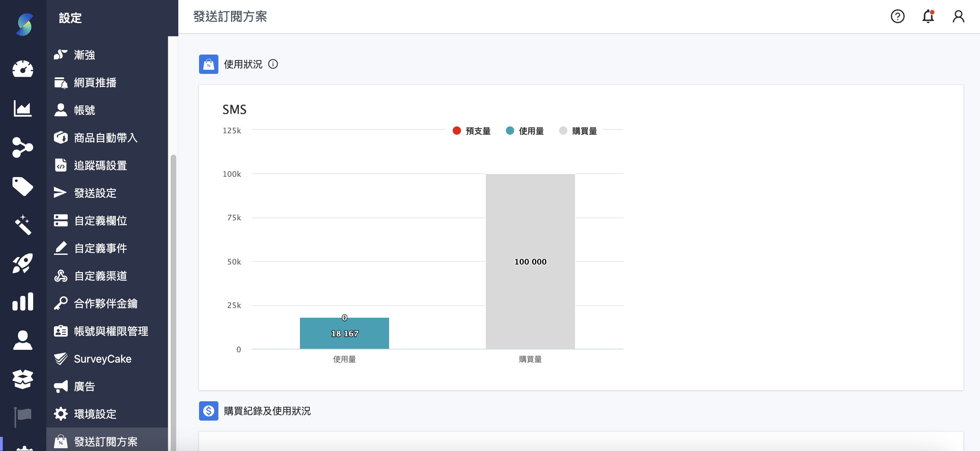Screen dimensions: 980x451
Task: Open the notification bell
Action: click(x=927, y=17)
